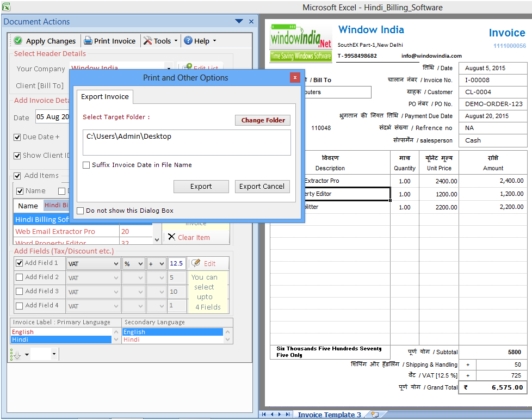Open the Tools dropdown arrow
Viewport: 532px width, 420px height.
(x=176, y=41)
